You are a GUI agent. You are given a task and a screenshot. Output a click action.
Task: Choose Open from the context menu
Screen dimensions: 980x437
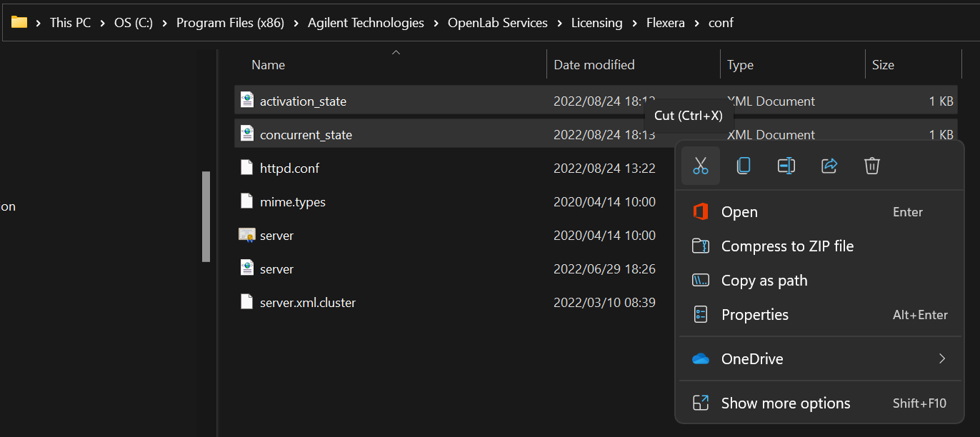[x=739, y=212]
